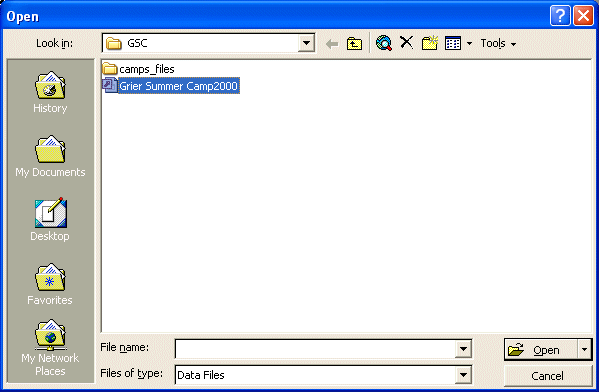Navigate up one folder level
The image size is (599, 392).
[x=355, y=44]
